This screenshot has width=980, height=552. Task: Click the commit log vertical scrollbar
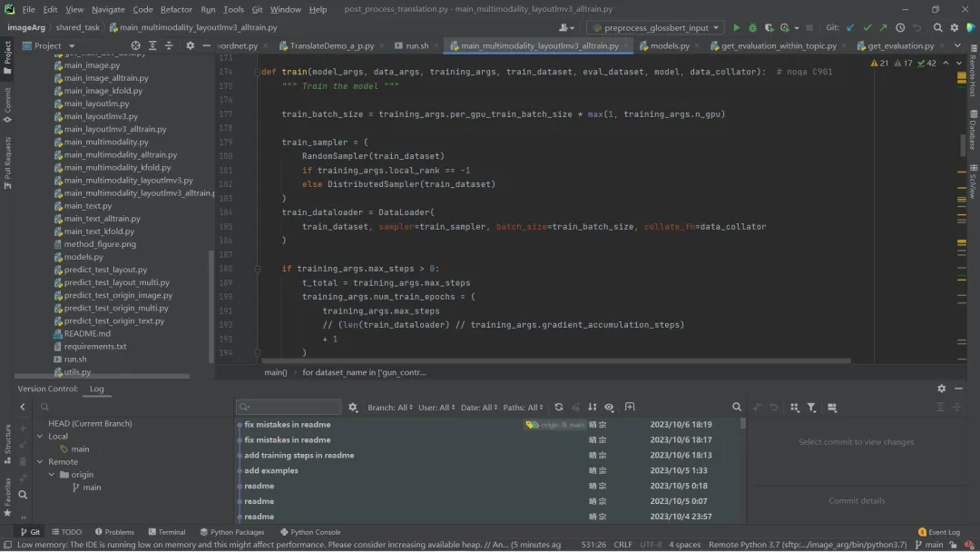coord(744,423)
